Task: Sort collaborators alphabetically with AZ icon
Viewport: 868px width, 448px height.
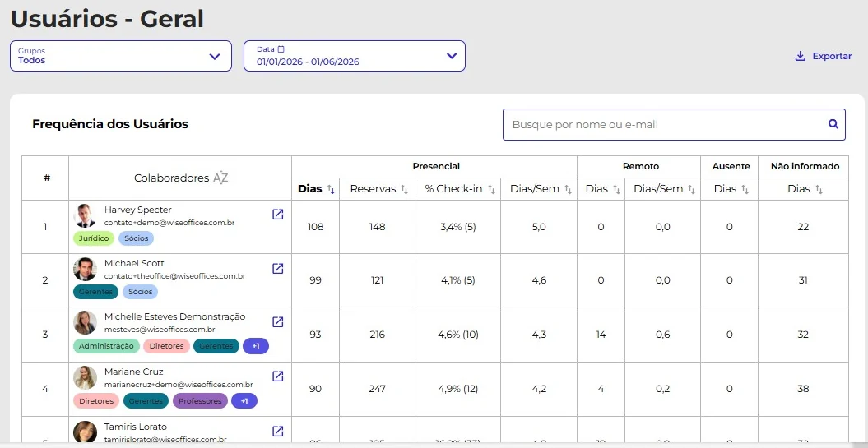Action: (x=220, y=178)
